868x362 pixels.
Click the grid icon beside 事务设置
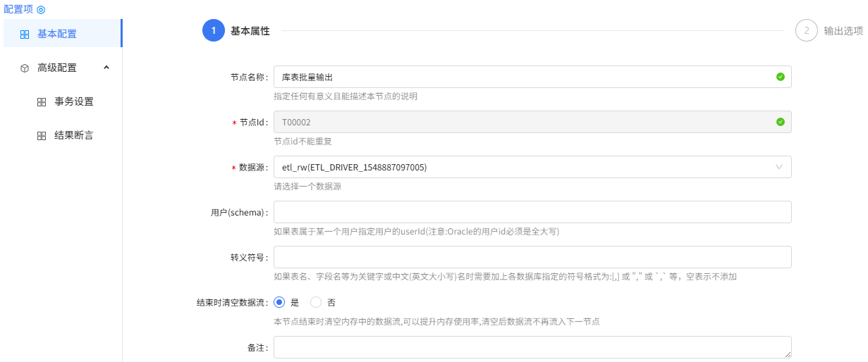(x=42, y=102)
